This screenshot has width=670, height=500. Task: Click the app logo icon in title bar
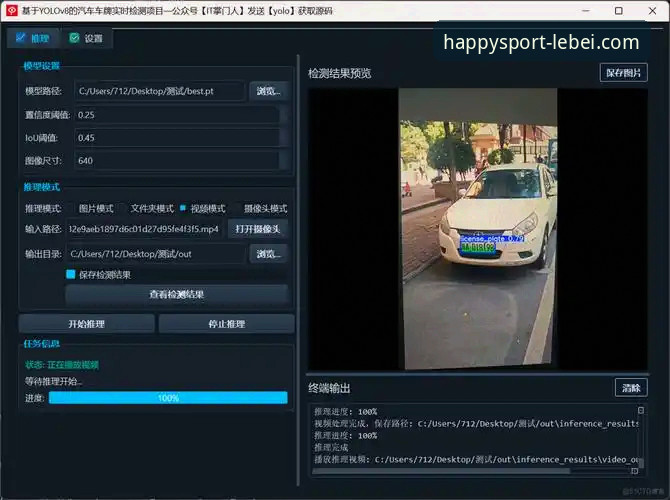coord(12,11)
